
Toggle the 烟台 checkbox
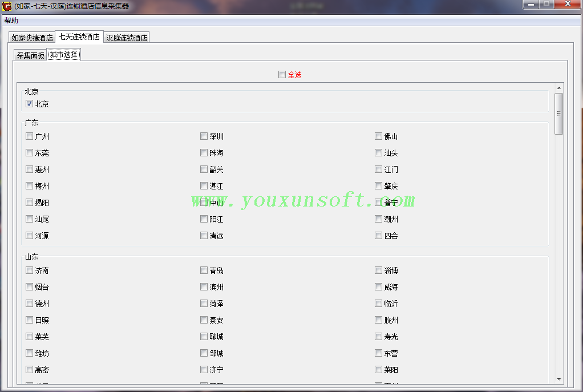(x=29, y=287)
